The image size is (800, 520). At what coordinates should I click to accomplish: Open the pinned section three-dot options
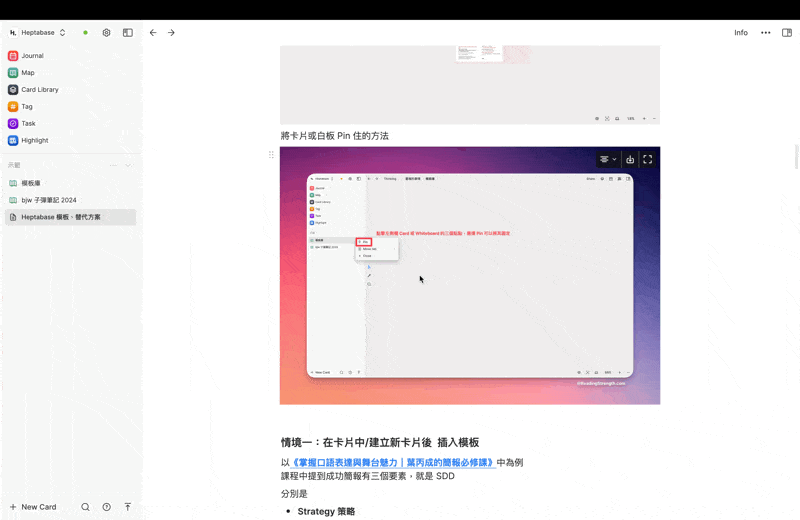[x=113, y=165]
